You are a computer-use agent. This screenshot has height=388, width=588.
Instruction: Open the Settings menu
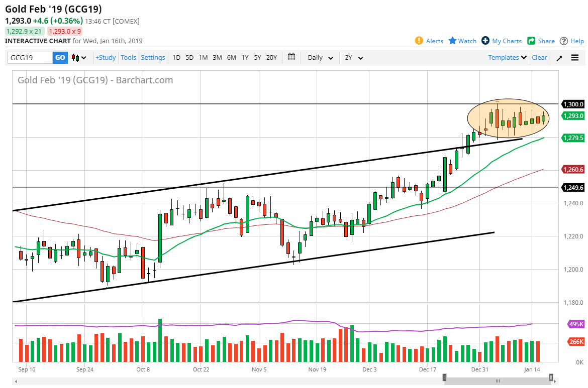(153, 57)
